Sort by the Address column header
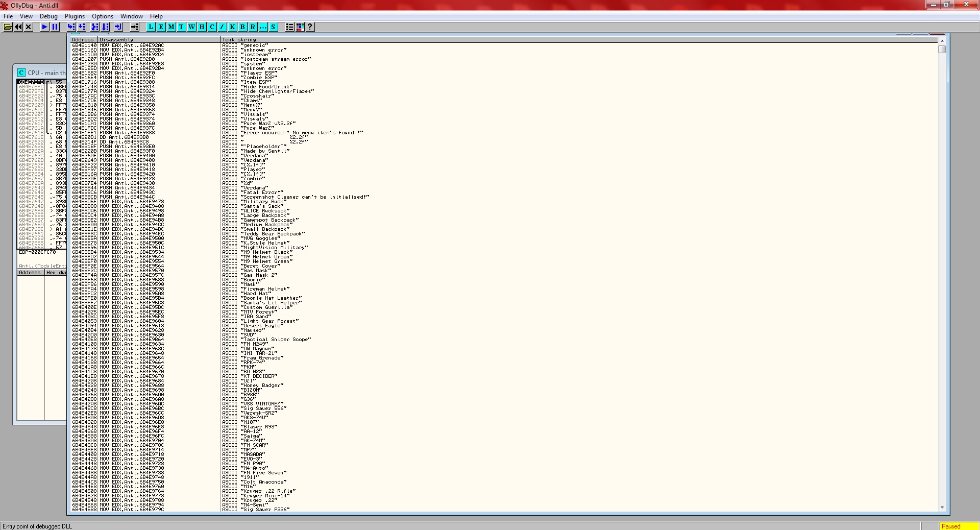The width and height of the screenshot is (980, 530). pyautogui.click(x=84, y=39)
